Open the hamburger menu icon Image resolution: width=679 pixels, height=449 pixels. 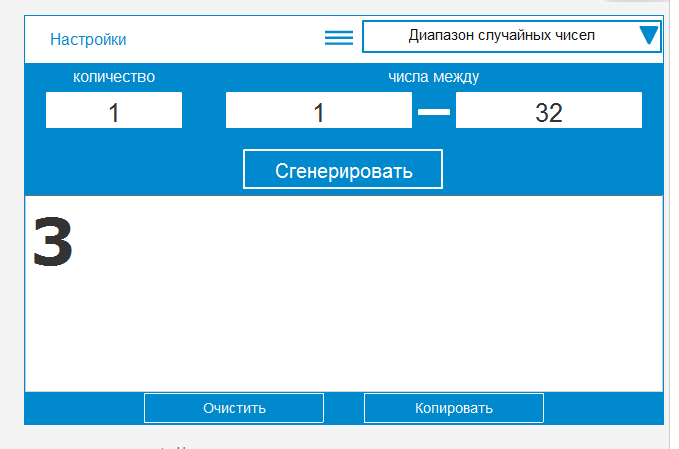(339, 38)
